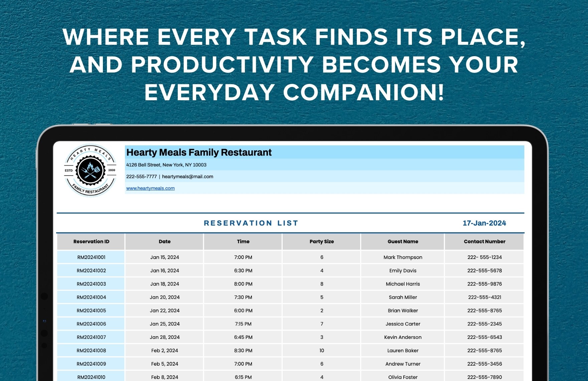Click the Jan 20, 2024 date cell
The image size is (588, 381).
pyautogui.click(x=164, y=297)
